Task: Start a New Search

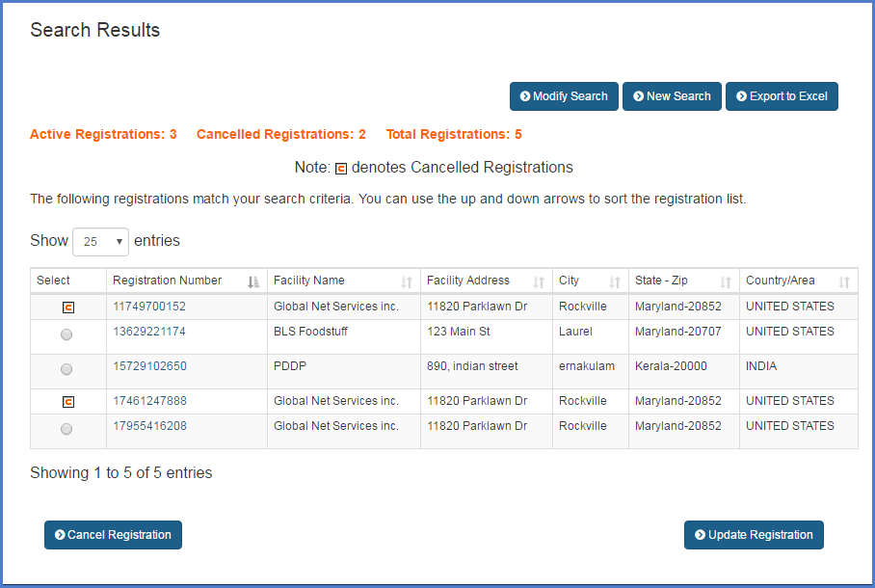Action: pyautogui.click(x=672, y=96)
